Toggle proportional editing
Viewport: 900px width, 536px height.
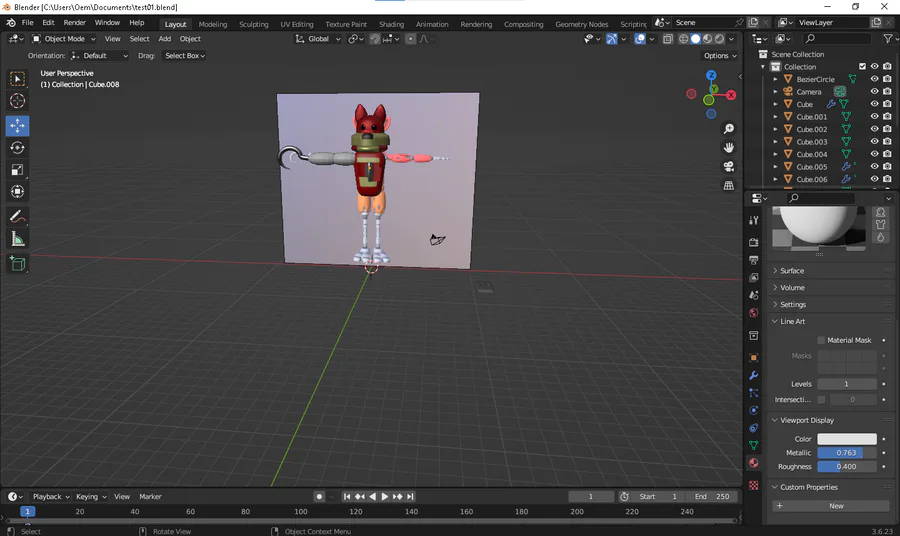410,39
